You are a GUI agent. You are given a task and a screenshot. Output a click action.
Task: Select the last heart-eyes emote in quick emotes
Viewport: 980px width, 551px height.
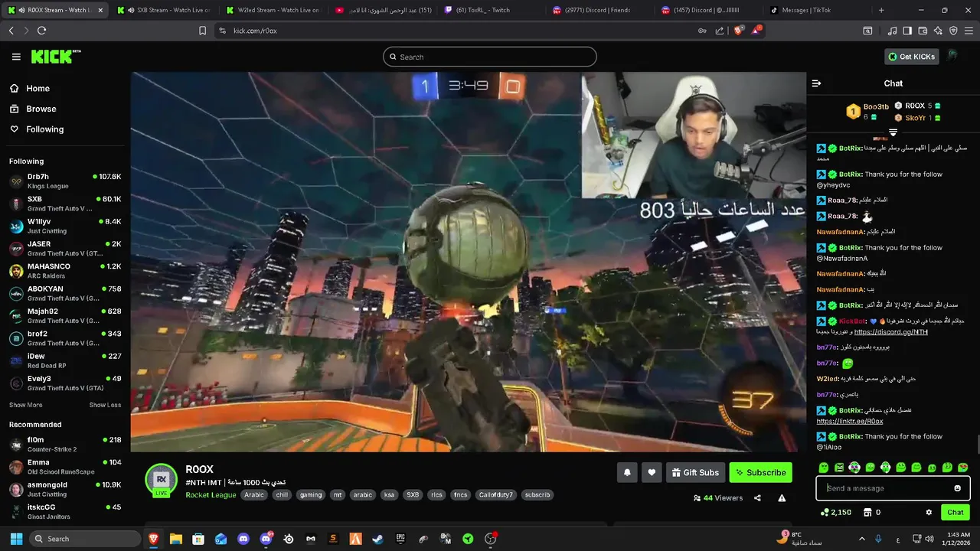(963, 468)
